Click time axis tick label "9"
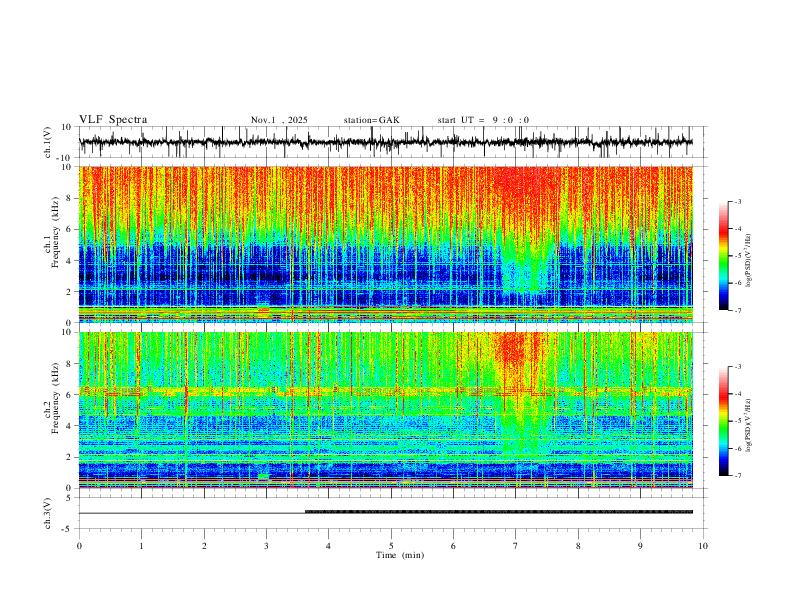Viewport: 792px width, 612px height. tap(640, 546)
